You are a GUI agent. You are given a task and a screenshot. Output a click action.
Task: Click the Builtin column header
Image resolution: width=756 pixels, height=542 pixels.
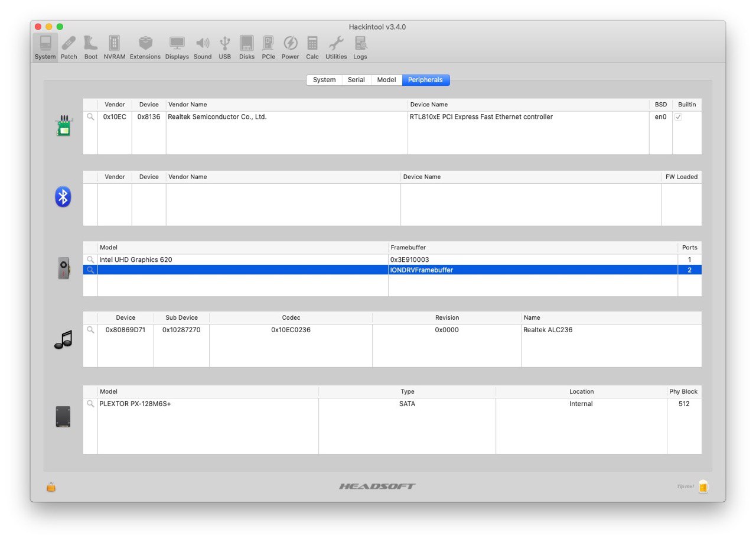point(687,105)
